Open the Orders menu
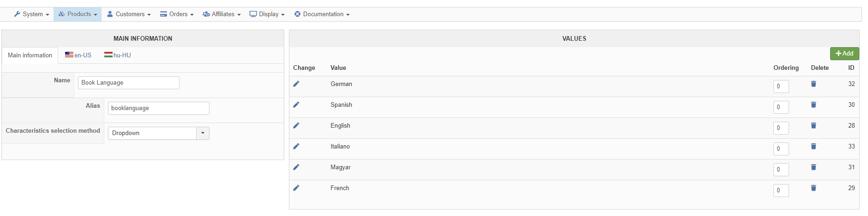The height and width of the screenshot is (216, 868). [x=177, y=14]
